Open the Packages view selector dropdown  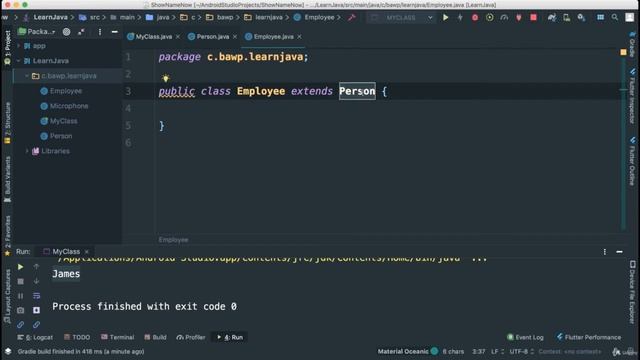click(x=37, y=31)
